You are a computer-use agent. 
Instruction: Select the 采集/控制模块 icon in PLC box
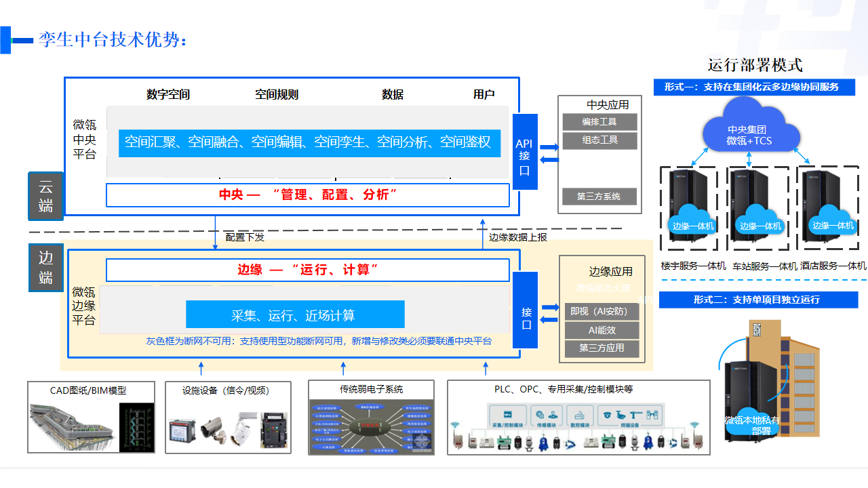pyautogui.click(x=508, y=413)
